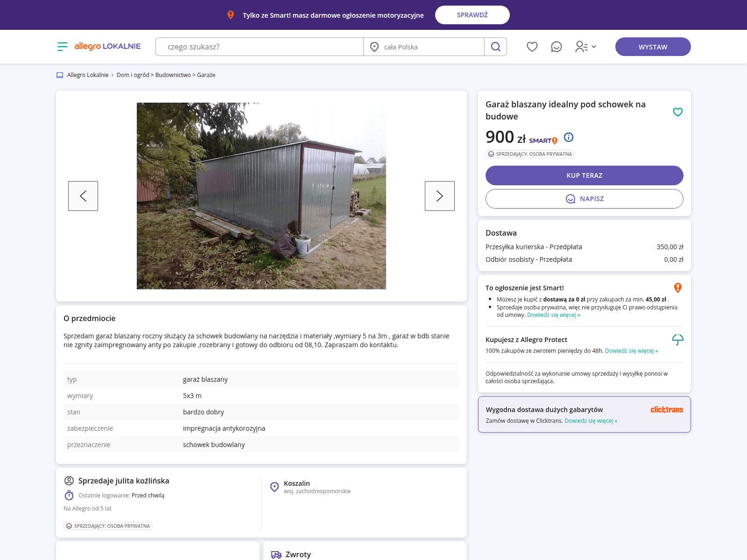
Task: Open Allegro Protect 'Dowiedz się więcej' link
Action: point(631,351)
